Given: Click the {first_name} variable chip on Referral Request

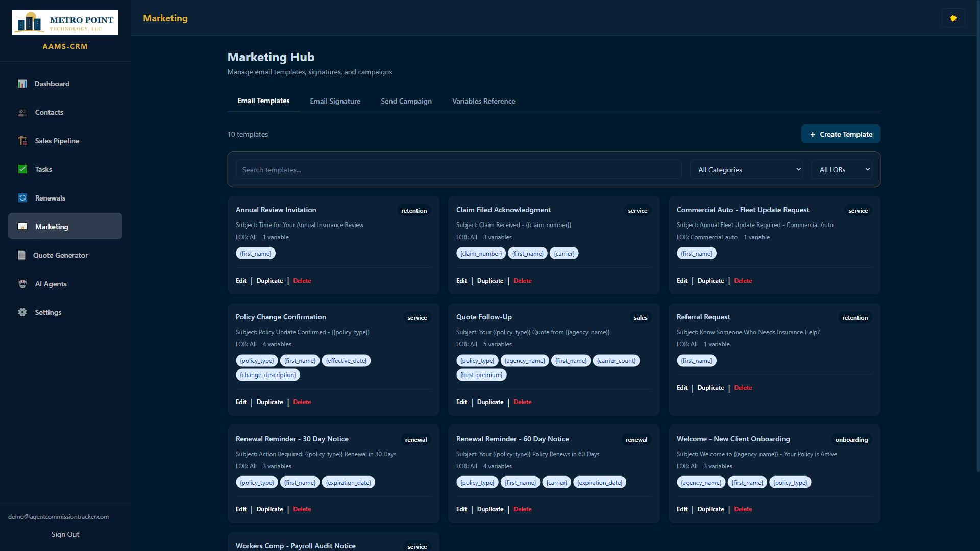Looking at the screenshot, I should (x=696, y=360).
